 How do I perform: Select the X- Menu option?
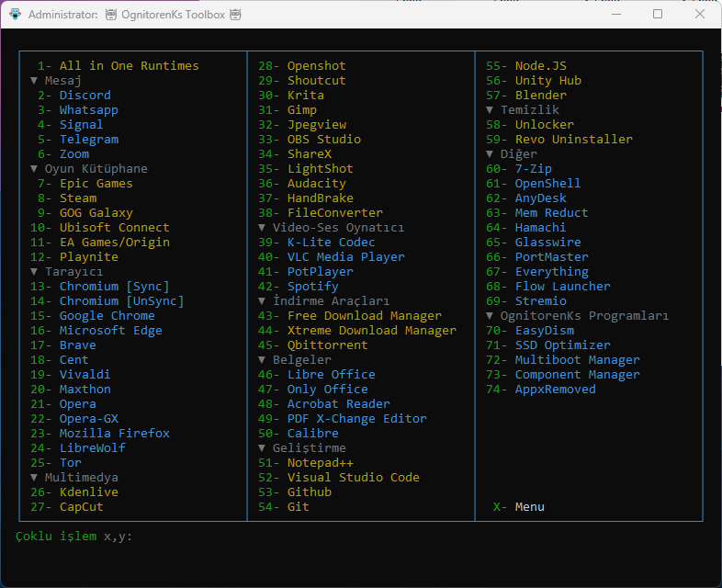(519, 507)
